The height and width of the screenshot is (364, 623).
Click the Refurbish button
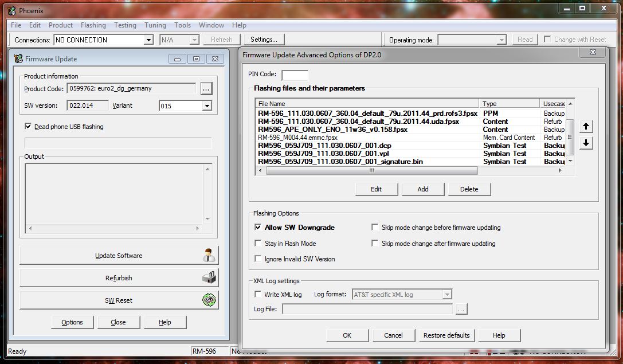pyautogui.click(x=119, y=278)
